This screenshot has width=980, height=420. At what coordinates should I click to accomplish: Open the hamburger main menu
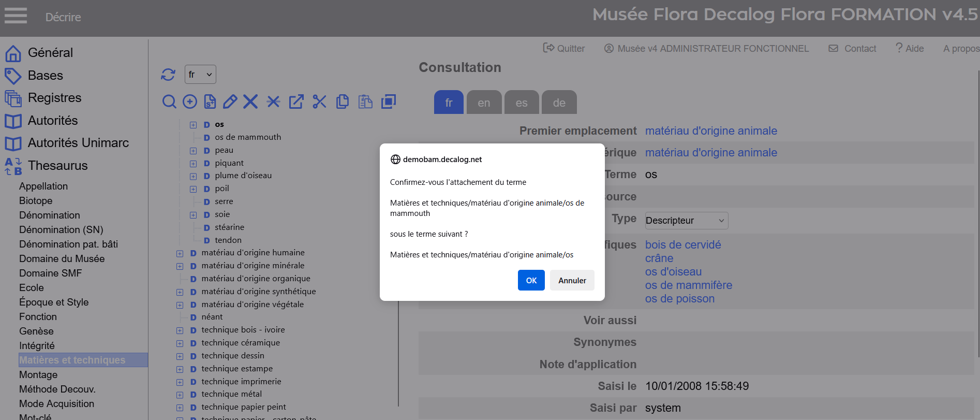tap(16, 16)
